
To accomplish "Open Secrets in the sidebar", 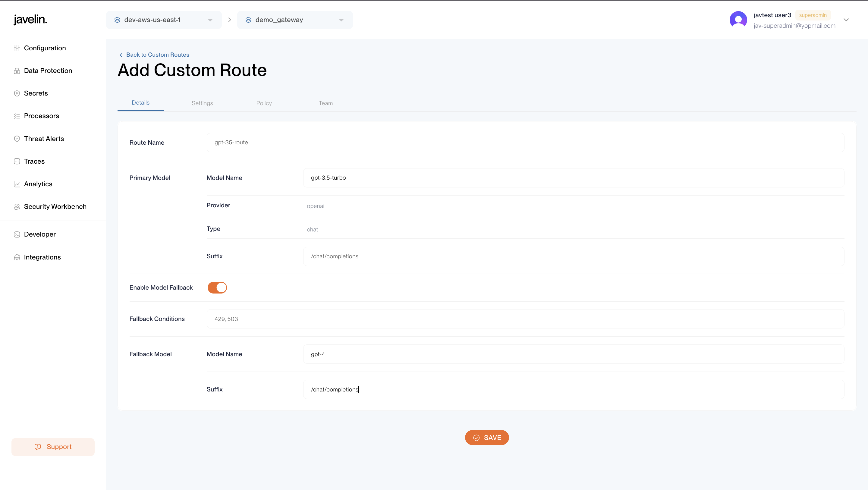I will 36,93.
